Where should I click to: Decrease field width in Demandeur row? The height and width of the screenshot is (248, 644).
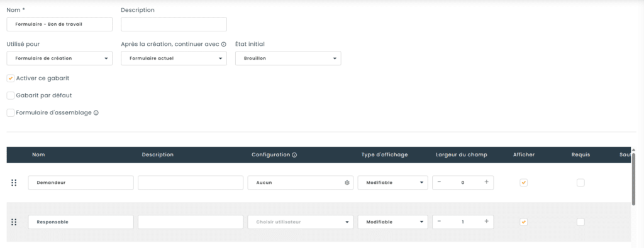pyautogui.click(x=439, y=183)
